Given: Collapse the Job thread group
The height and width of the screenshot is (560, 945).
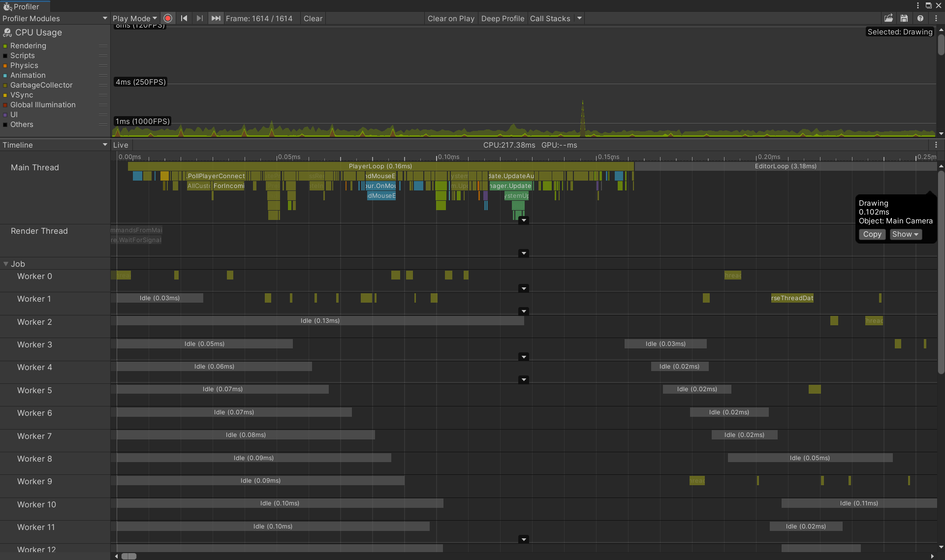Looking at the screenshot, I should pos(6,264).
